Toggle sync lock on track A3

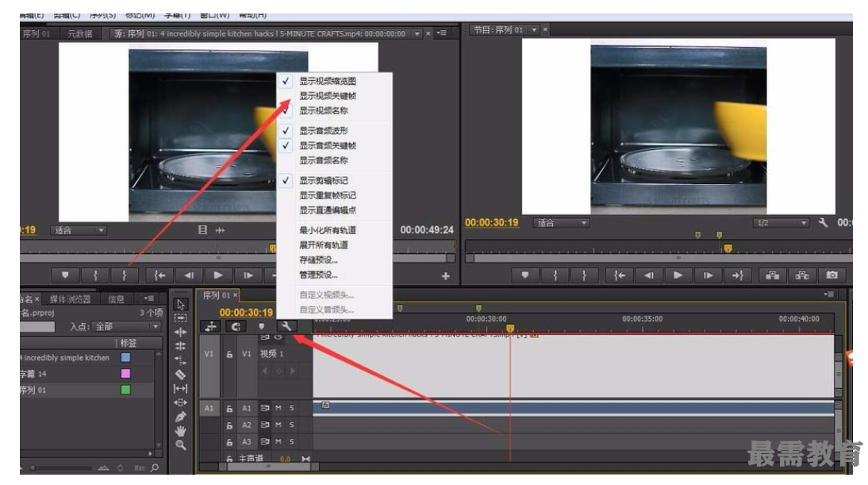[x=265, y=442]
